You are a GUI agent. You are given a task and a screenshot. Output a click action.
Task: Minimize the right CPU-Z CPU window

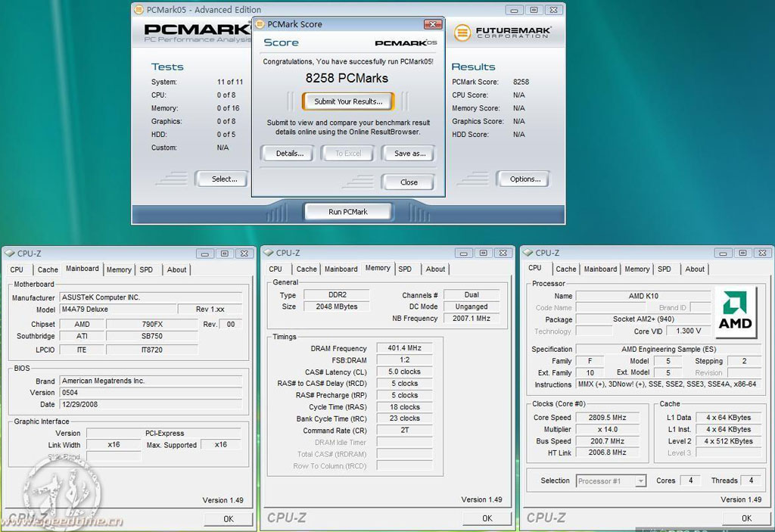(723, 254)
